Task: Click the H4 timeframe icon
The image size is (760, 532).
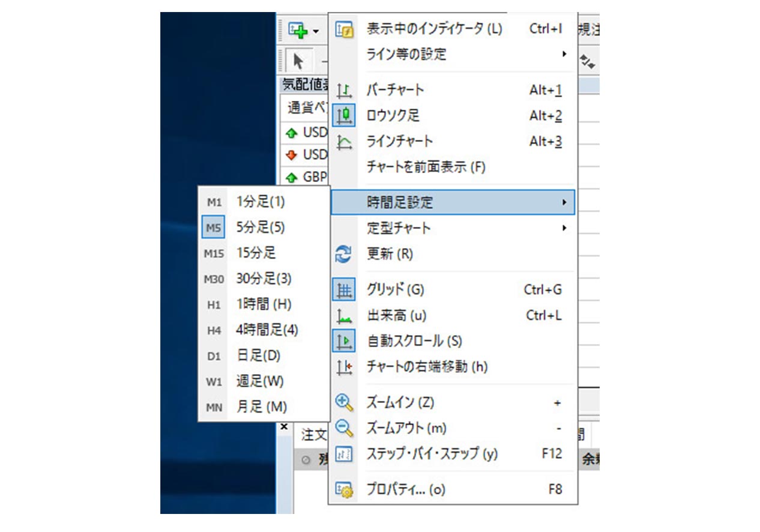Action: tap(214, 331)
